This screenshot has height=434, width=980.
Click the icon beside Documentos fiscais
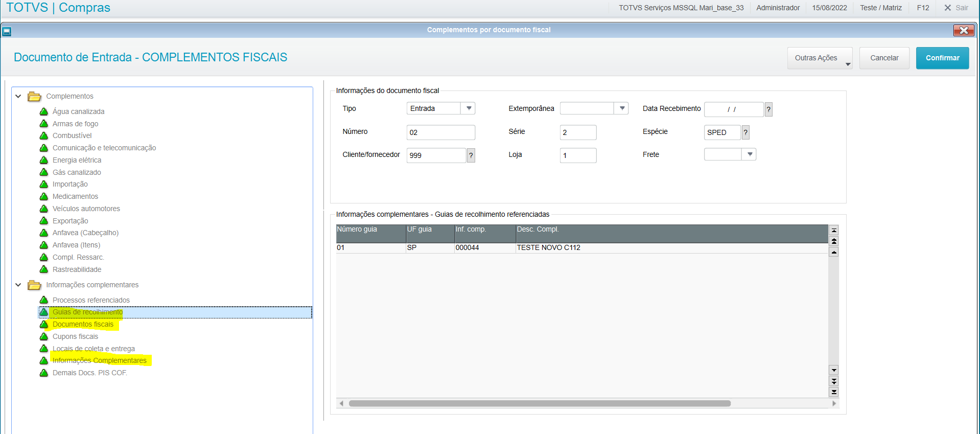[x=44, y=324]
